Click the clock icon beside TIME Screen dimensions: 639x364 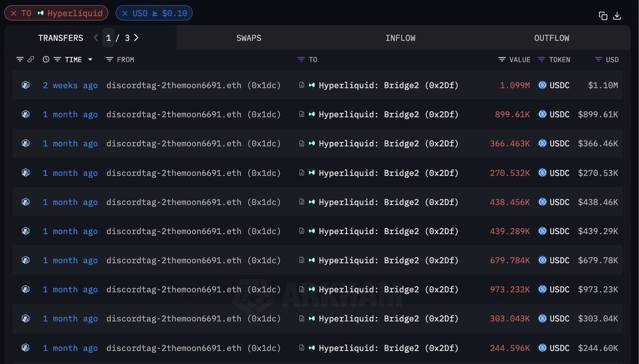pos(46,60)
